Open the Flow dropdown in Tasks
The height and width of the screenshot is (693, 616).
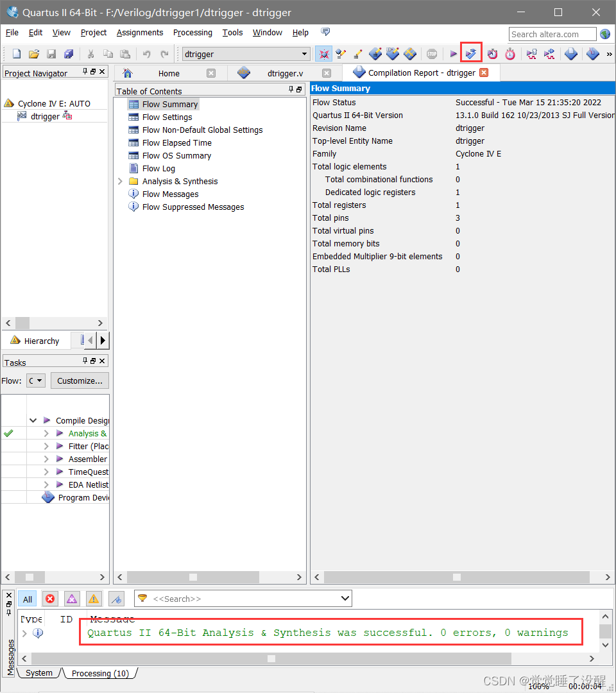click(x=36, y=381)
